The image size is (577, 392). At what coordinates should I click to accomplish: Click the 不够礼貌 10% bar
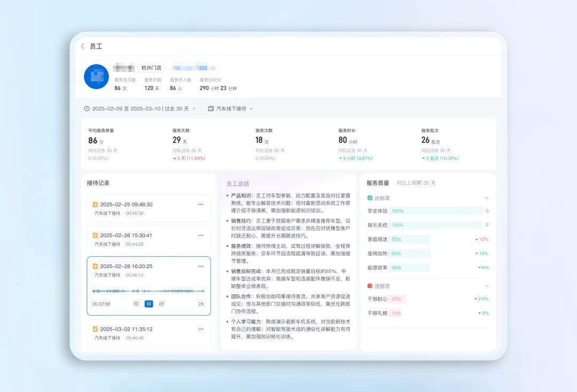pyautogui.click(x=395, y=313)
